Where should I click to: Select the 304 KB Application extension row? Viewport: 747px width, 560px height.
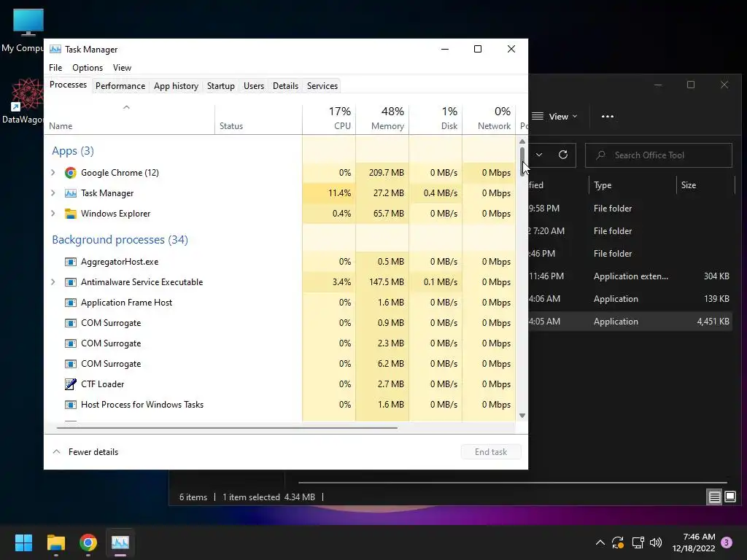pos(630,276)
